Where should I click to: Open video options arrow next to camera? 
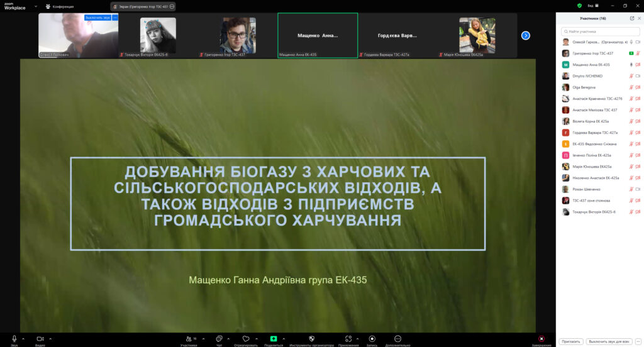pos(50,339)
